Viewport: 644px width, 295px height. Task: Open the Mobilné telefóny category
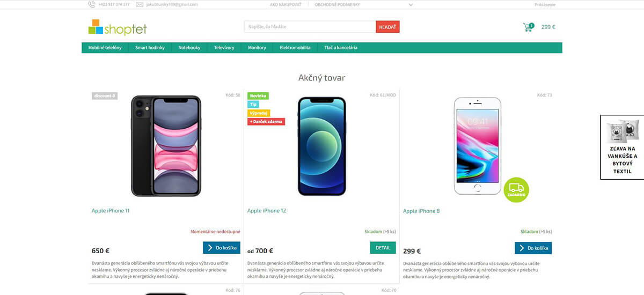coord(105,48)
